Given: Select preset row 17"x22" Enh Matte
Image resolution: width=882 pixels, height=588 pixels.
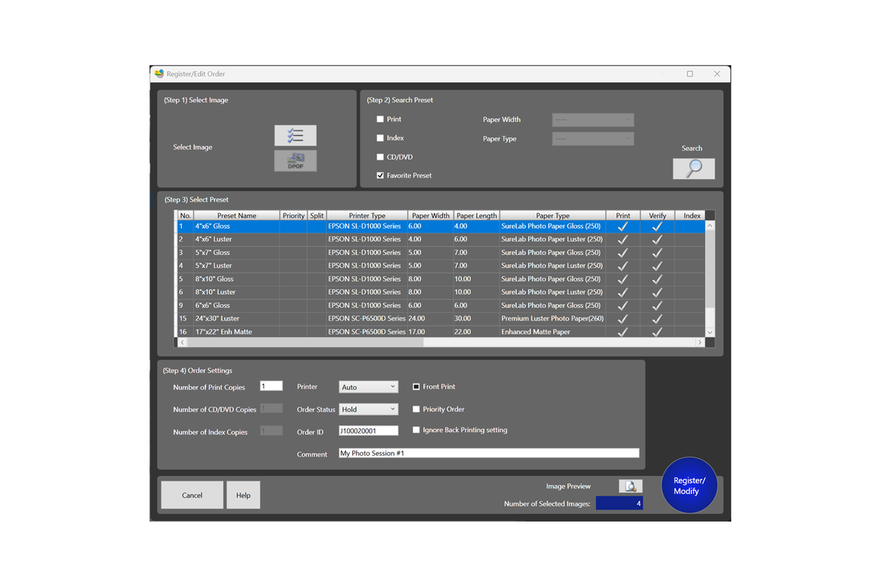Looking at the screenshot, I should (x=441, y=332).
